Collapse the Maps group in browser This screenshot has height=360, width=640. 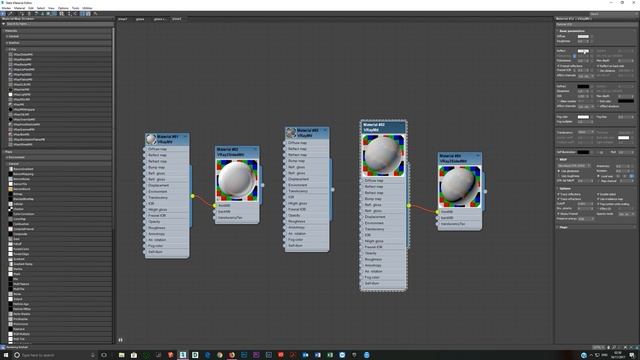tap(4, 152)
